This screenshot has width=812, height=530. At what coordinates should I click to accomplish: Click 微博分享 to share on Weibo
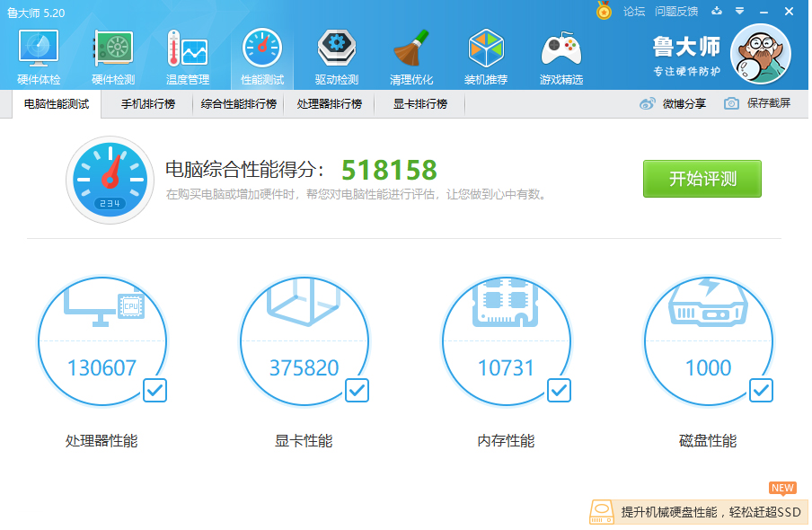coord(674,104)
